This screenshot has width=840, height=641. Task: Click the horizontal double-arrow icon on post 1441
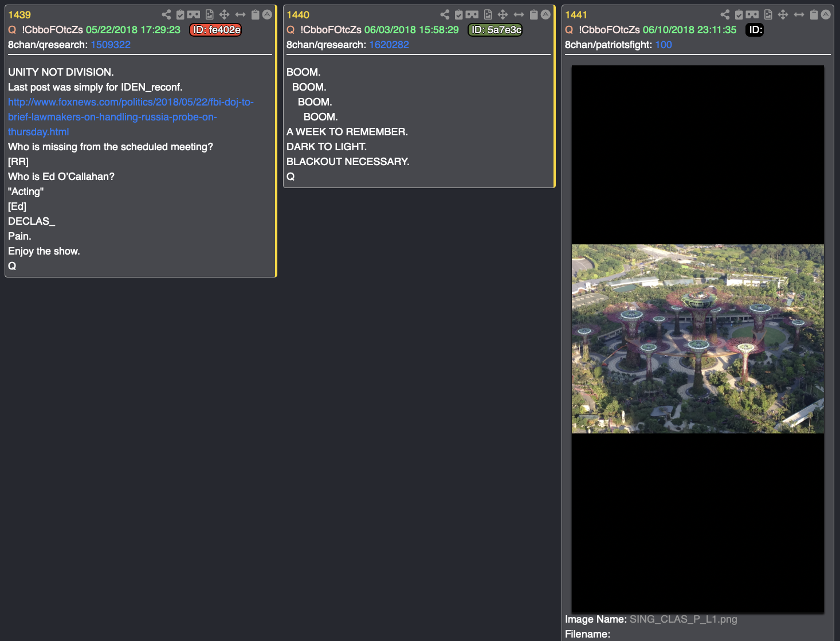(799, 15)
